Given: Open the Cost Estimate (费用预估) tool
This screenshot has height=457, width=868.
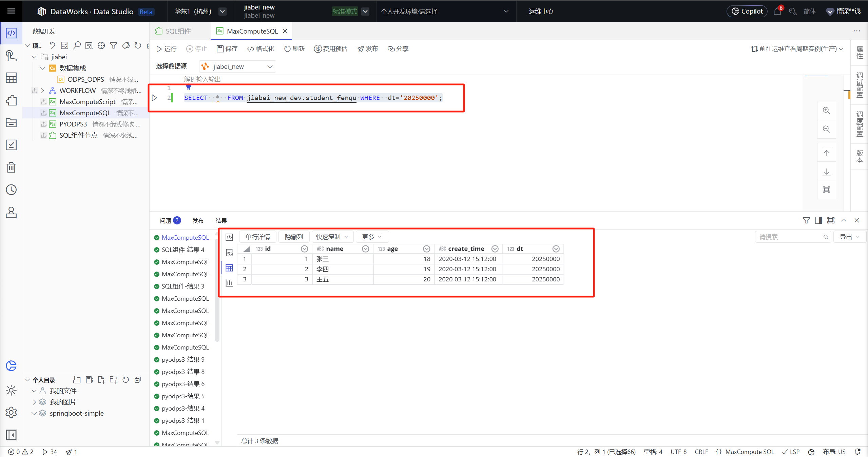Looking at the screenshot, I should click(330, 49).
